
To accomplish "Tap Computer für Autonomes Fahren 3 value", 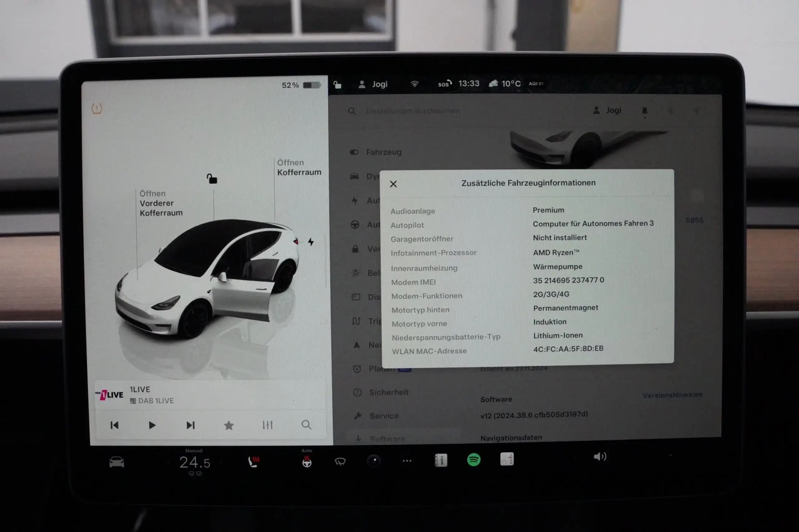I will [593, 224].
